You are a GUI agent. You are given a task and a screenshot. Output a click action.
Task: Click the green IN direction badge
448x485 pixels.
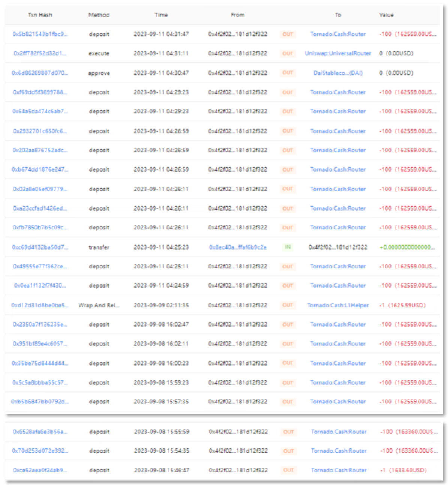[288, 247]
